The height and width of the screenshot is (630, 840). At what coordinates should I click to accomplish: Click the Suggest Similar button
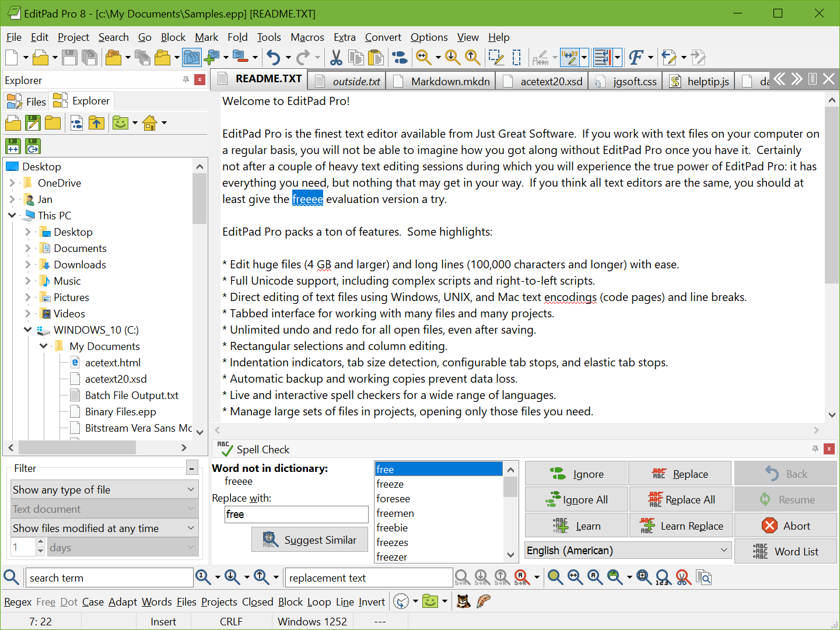(x=309, y=540)
